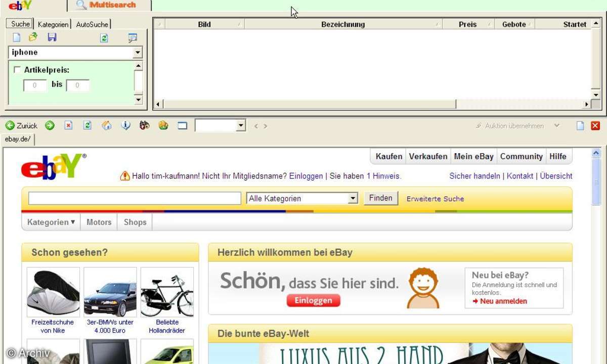The image size is (607, 364).
Task: Click Auktion übernehmen button
Action: [510, 126]
